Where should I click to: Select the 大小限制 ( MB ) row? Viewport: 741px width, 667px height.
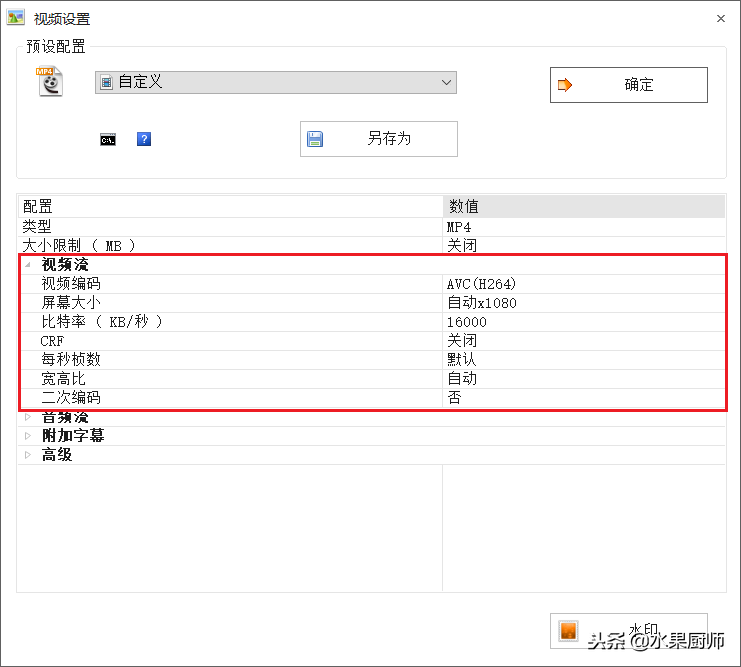click(371, 246)
